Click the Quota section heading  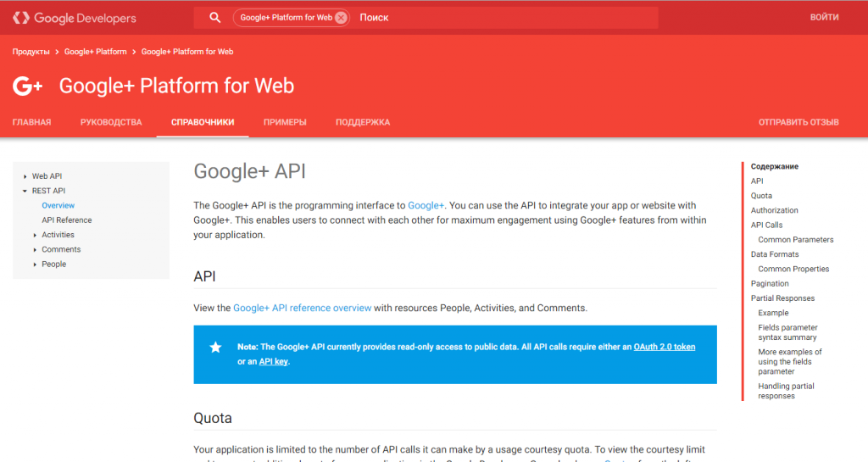[x=213, y=418]
